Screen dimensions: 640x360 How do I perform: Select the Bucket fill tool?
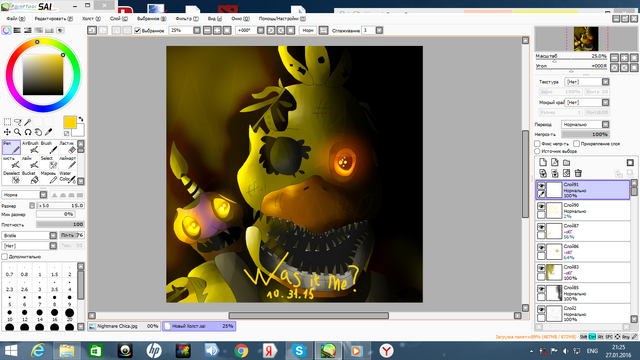pos(30,177)
